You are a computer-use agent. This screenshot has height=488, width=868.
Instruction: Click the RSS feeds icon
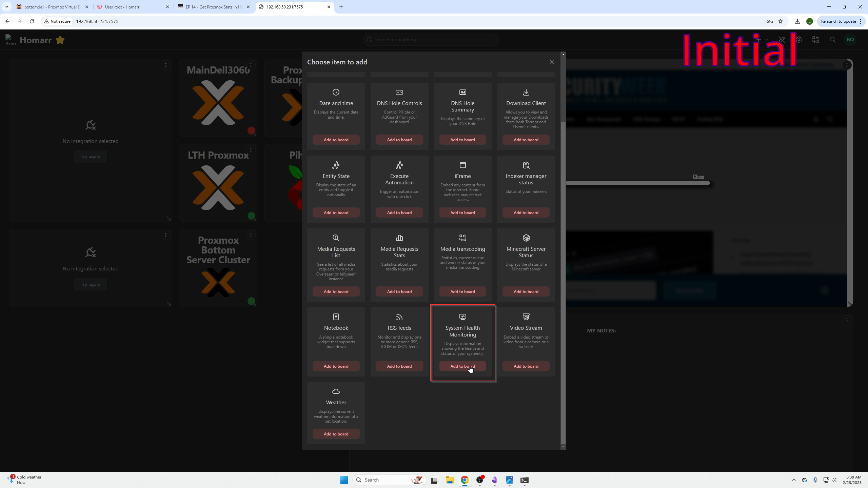[x=399, y=317]
